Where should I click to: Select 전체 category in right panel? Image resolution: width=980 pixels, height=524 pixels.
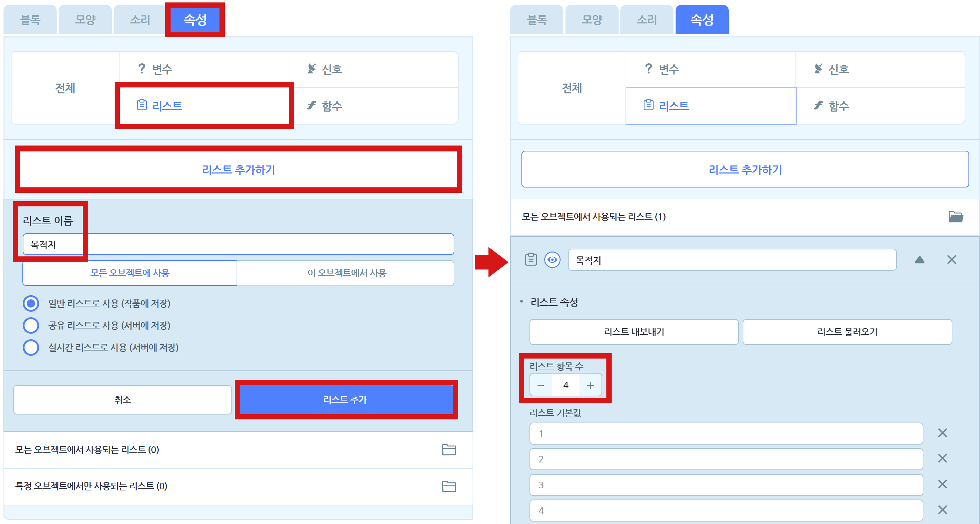[x=572, y=88]
